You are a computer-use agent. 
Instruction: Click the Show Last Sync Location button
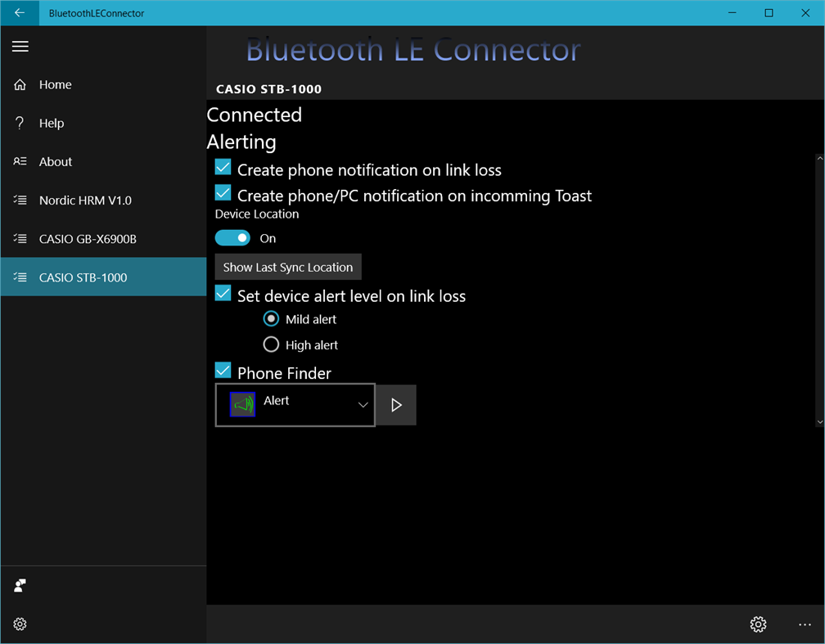click(287, 267)
